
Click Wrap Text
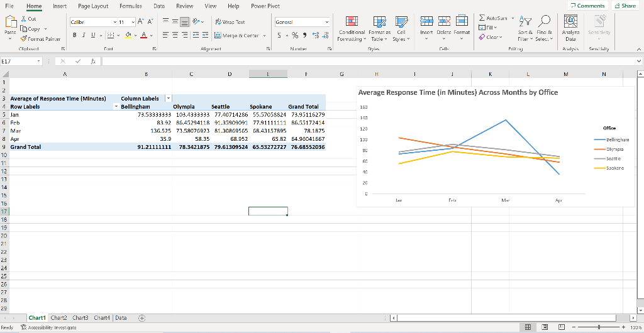pyautogui.click(x=230, y=22)
